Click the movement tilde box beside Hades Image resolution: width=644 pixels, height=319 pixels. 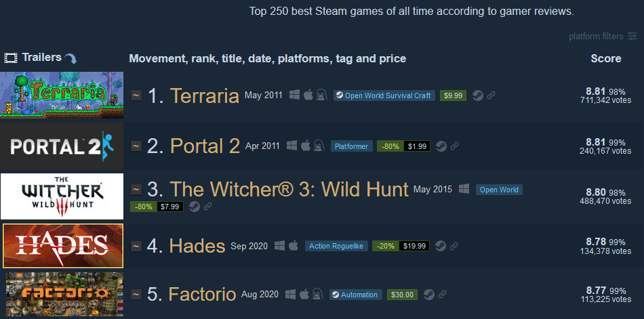point(136,246)
